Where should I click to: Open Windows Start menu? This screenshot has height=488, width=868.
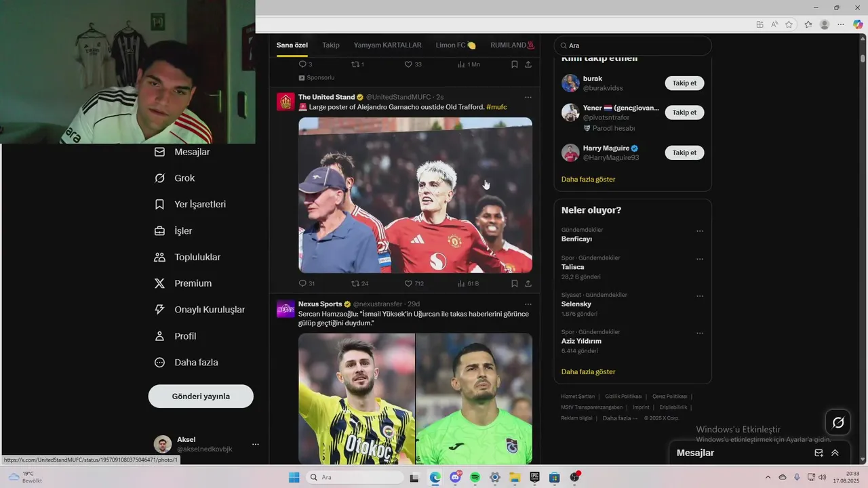(x=294, y=477)
